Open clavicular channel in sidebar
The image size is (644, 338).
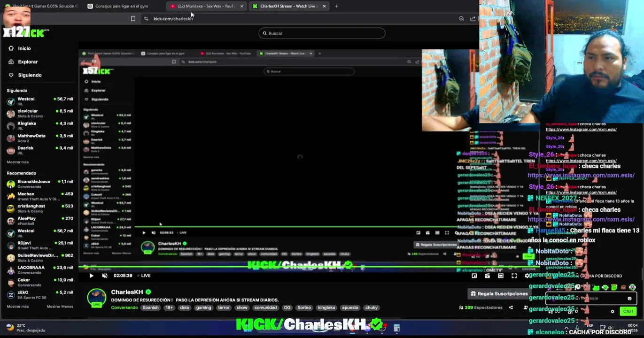(x=40, y=114)
